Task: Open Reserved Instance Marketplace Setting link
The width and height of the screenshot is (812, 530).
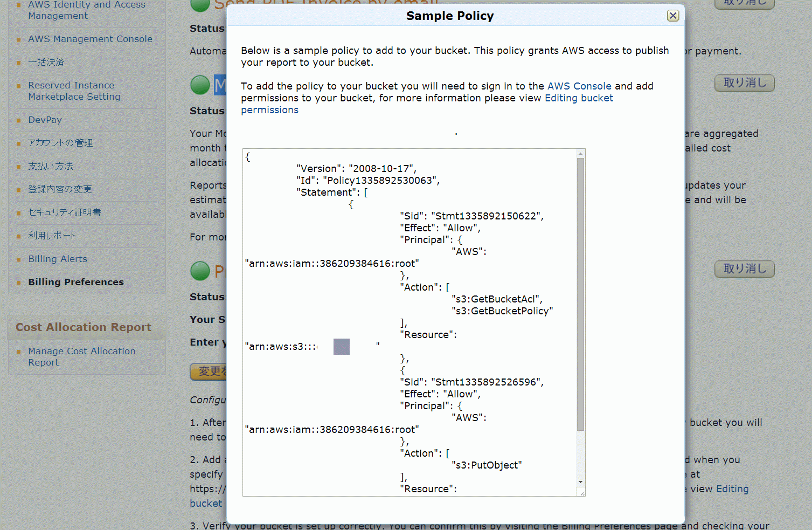Action: coord(74,91)
